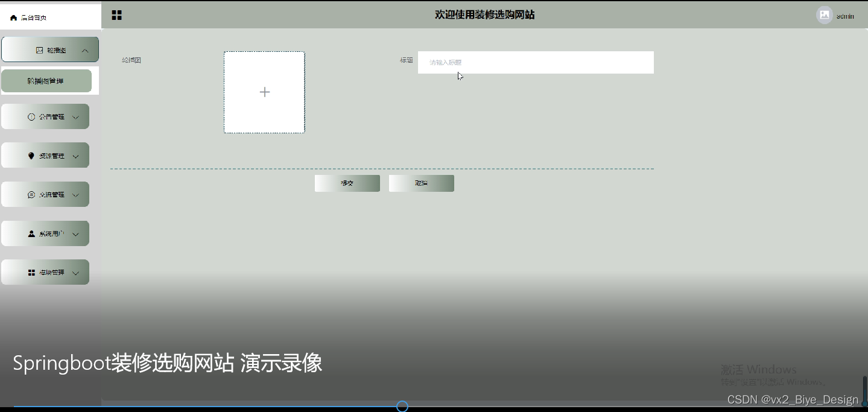Expand the 公告管理 menu chevron
This screenshot has width=868, height=412.
pos(76,117)
